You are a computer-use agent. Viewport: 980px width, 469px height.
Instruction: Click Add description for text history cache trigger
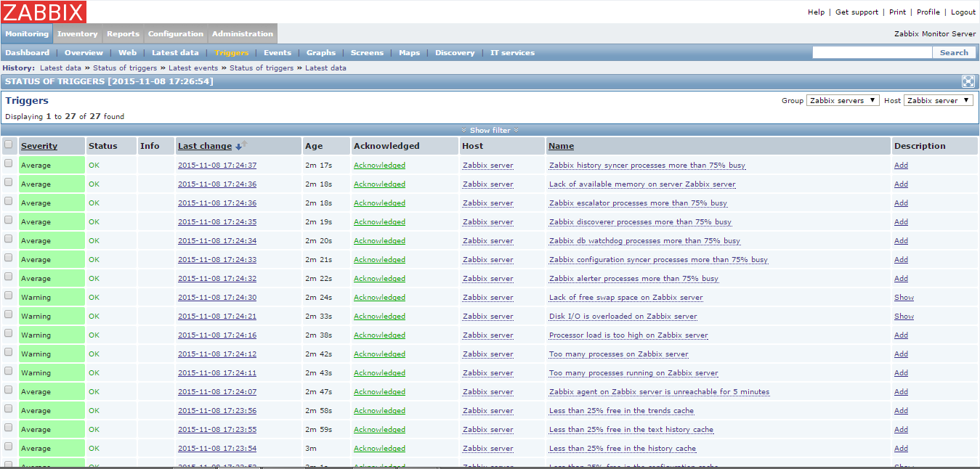pyautogui.click(x=901, y=430)
